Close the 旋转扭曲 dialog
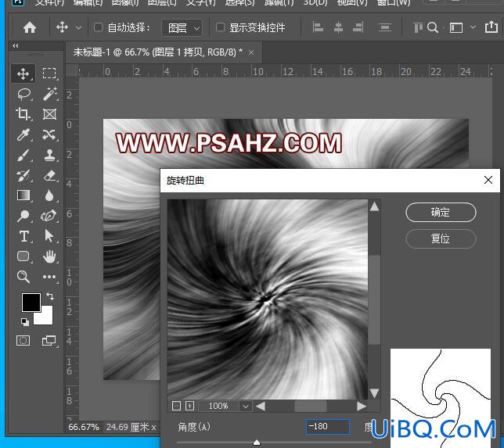 (x=488, y=180)
